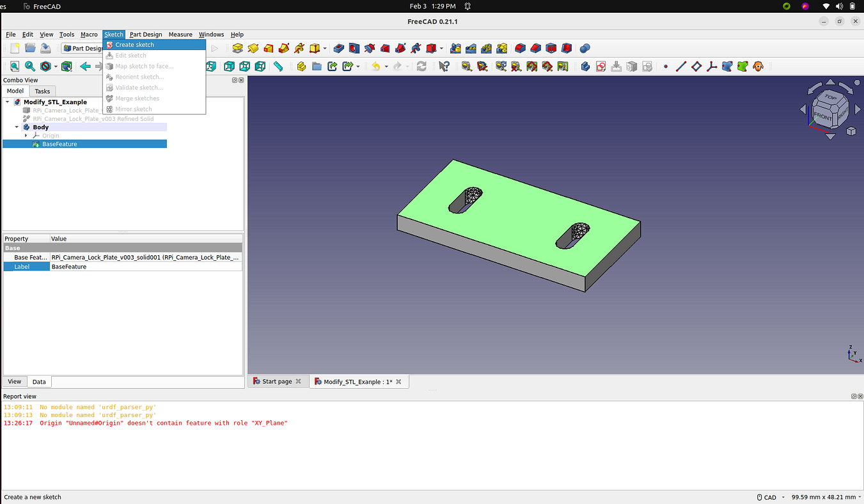
Task: Click the Measure distance ruler icon
Action: [278, 66]
